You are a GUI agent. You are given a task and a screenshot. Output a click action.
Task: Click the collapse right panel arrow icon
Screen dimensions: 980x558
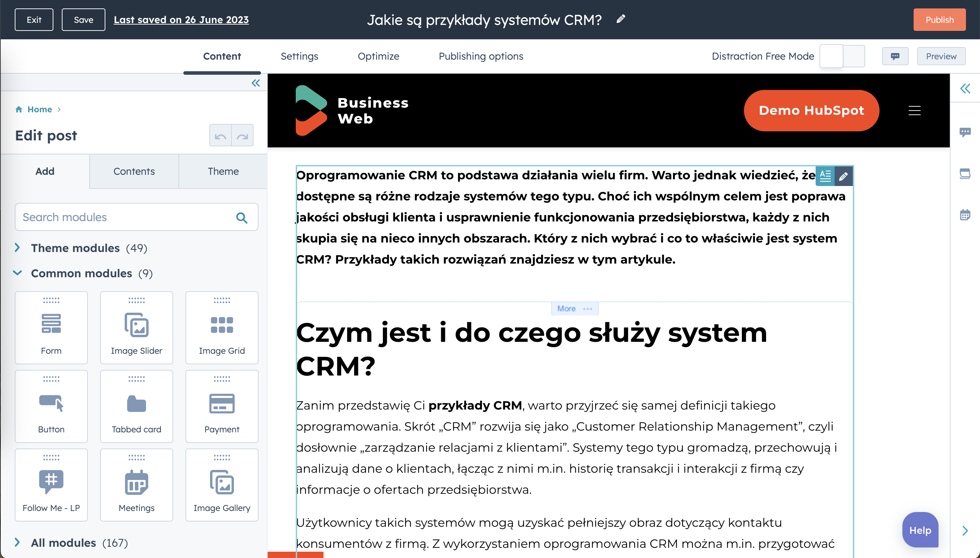tap(965, 88)
